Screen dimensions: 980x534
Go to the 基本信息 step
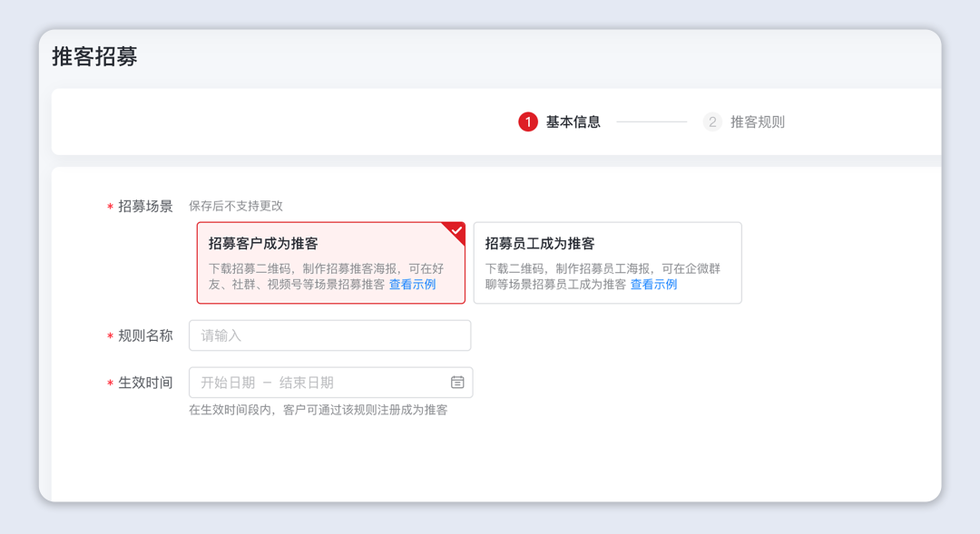(x=573, y=121)
